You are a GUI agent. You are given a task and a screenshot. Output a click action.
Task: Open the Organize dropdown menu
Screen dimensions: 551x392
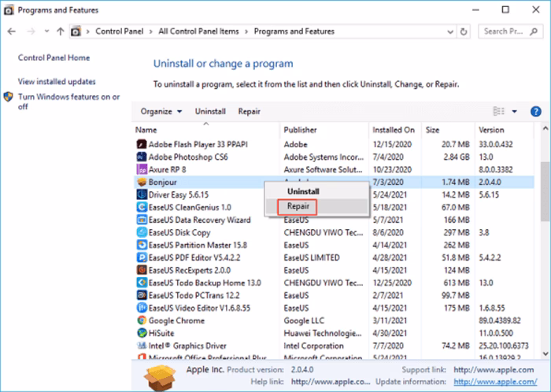pyautogui.click(x=161, y=111)
